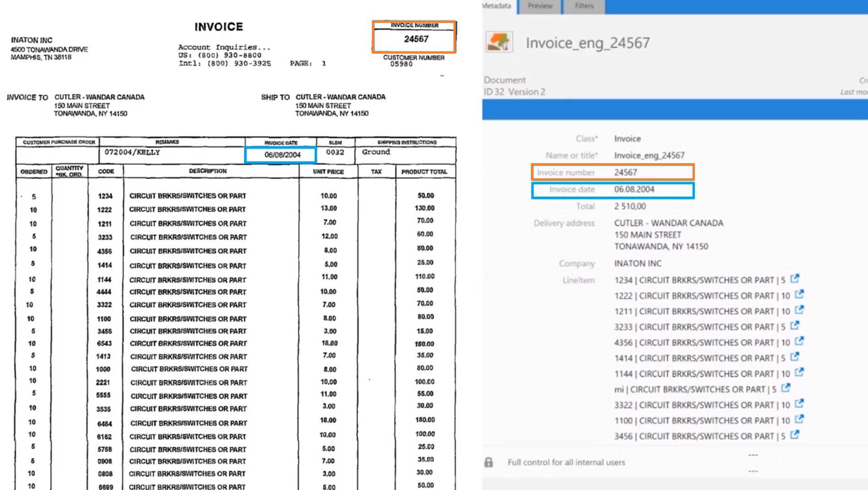Click the Name or title field

[x=649, y=155]
